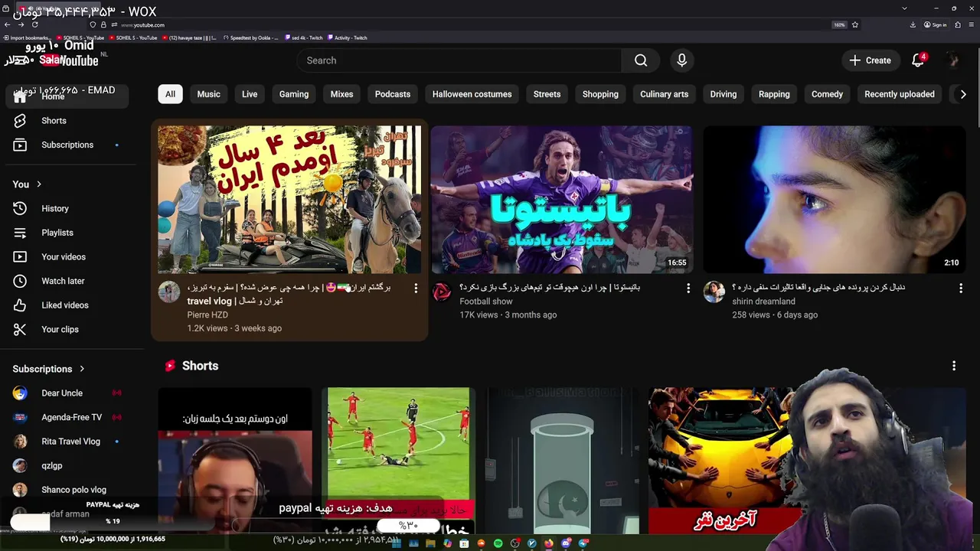Viewport: 980px width, 551px height.
Task: Open Your videos in the sidebar
Action: (67, 257)
